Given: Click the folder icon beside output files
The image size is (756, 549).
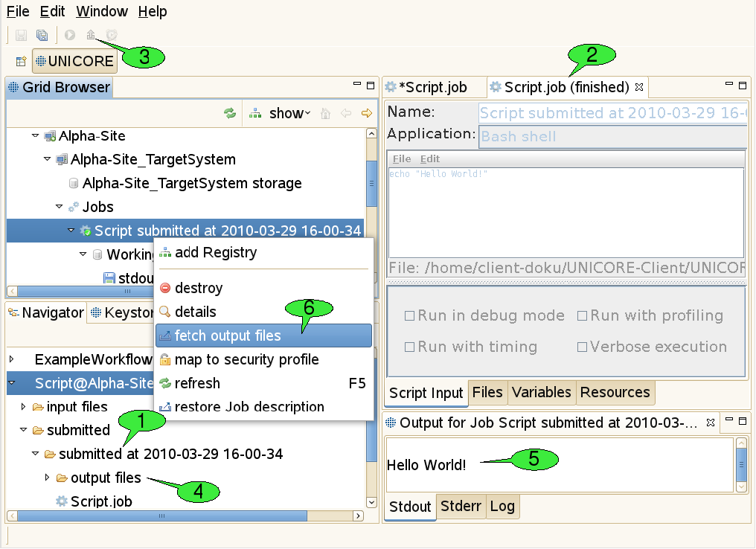Looking at the screenshot, I should 62,478.
